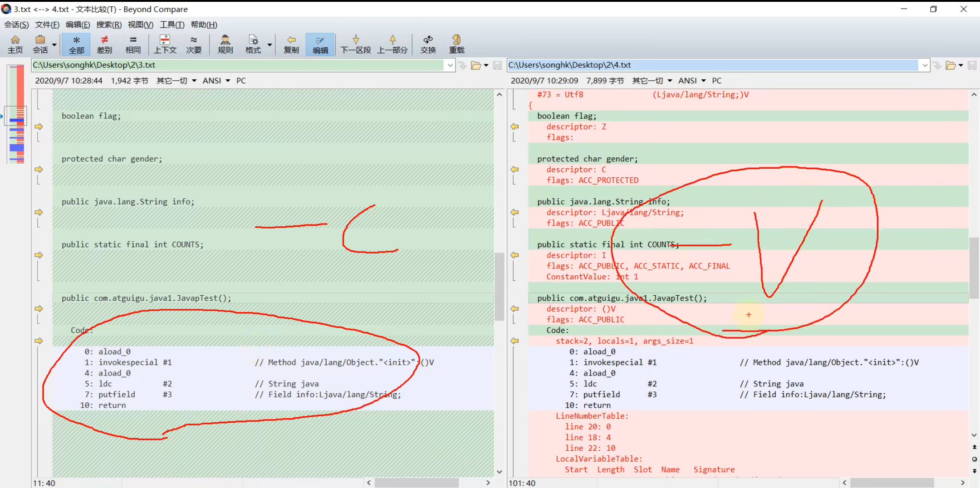980x488 pixels.
Task: Select line public com.atguigu.java1.JavapTest() in left pane
Action: coord(273,298)
